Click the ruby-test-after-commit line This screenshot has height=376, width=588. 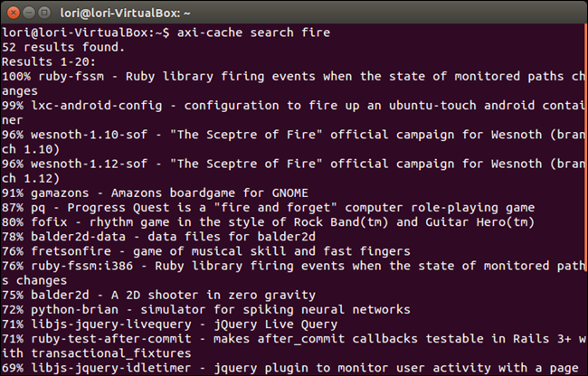tap(293, 346)
